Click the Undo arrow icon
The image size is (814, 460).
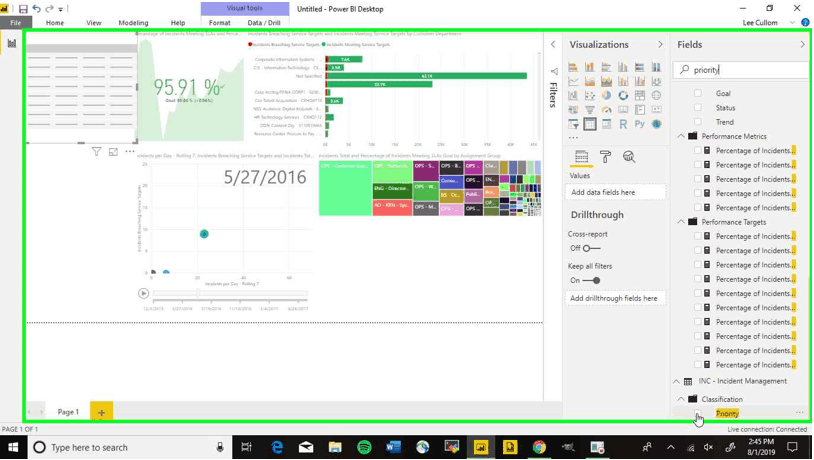point(36,9)
